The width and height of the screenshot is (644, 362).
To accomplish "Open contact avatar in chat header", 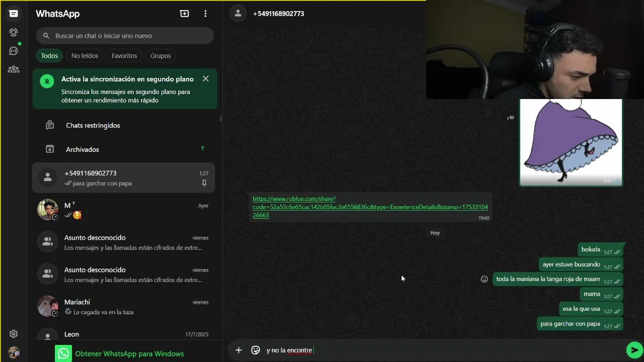I will (x=238, y=14).
